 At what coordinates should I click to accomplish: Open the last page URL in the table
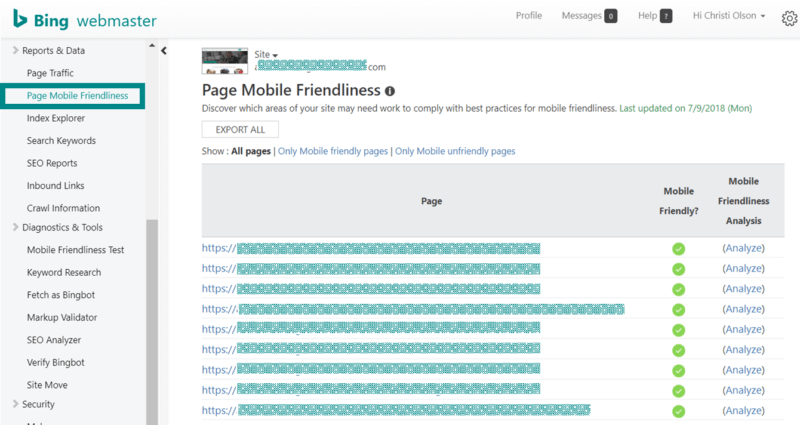[x=396, y=410]
